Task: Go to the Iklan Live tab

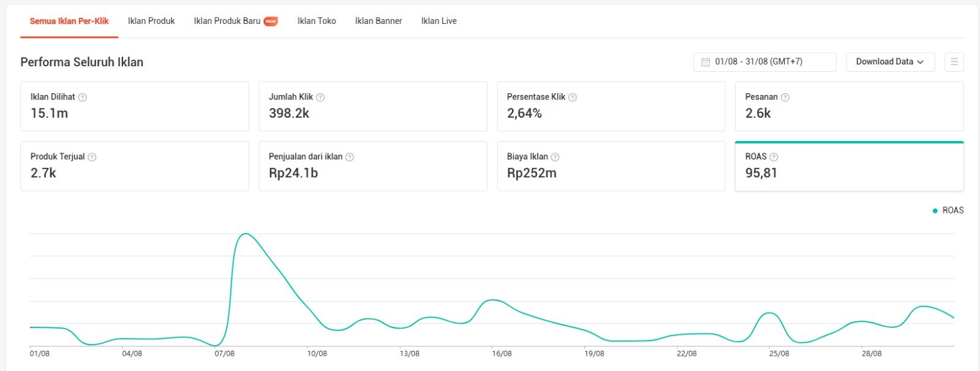Action: [439, 21]
